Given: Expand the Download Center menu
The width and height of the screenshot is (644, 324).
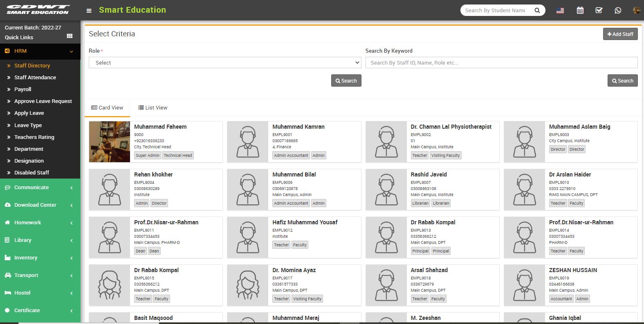Looking at the screenshot, I should click(x=40, y=205).
